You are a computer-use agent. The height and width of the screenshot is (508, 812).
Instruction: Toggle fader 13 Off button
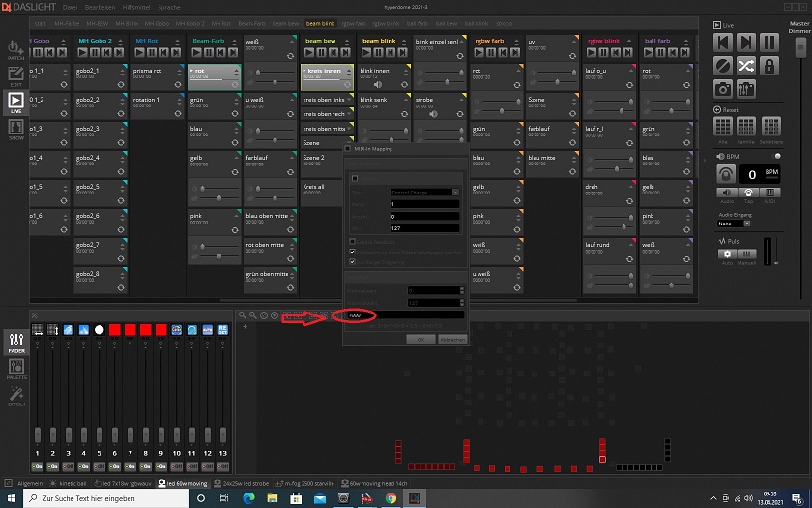point(223,466)
